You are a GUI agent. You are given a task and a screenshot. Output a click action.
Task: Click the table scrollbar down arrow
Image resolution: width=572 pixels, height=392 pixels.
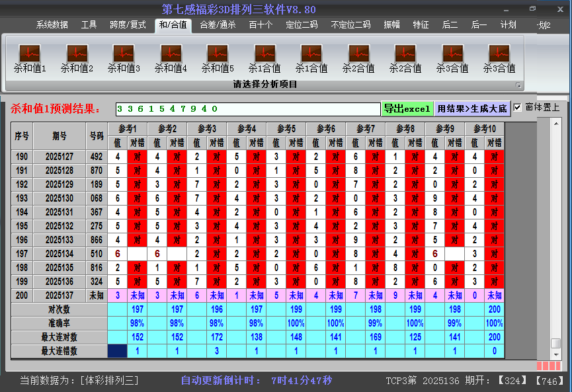pos(556,354)
